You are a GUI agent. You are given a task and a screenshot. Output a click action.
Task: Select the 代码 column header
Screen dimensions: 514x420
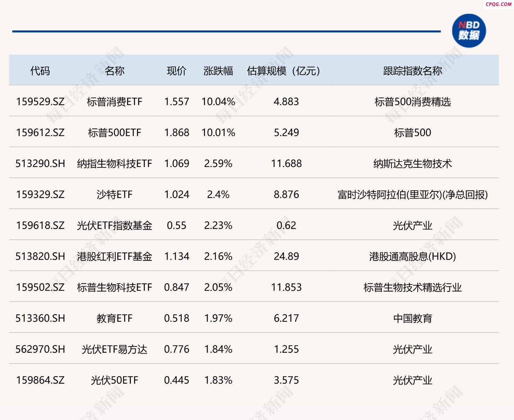(x=40, y=71)
